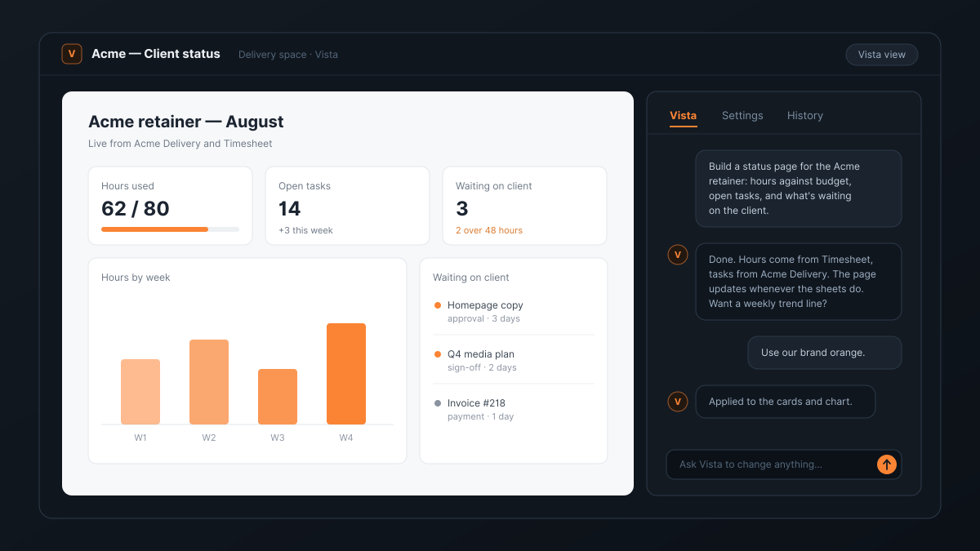Click the Hours used progress bar
This screenshot has width=980, height=551.
170,229
